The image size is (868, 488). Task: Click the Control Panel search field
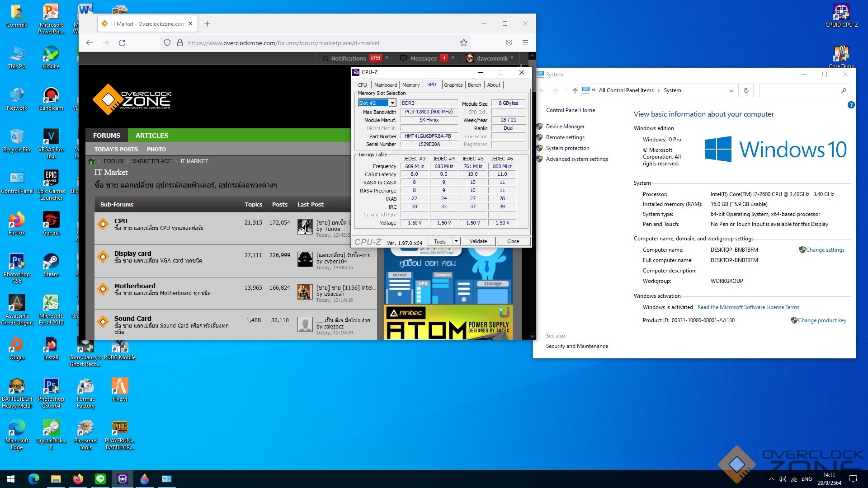799,91
